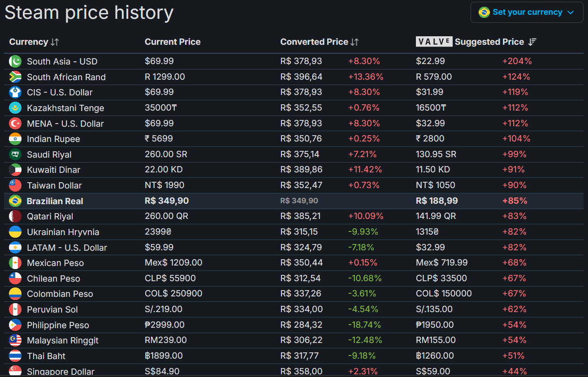
Task: Click the Peruvian Sol flag icon
Action: 15,309
